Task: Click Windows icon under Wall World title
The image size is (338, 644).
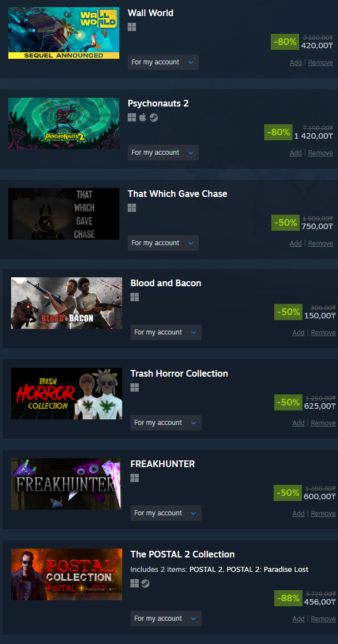Action: (132, 27)
